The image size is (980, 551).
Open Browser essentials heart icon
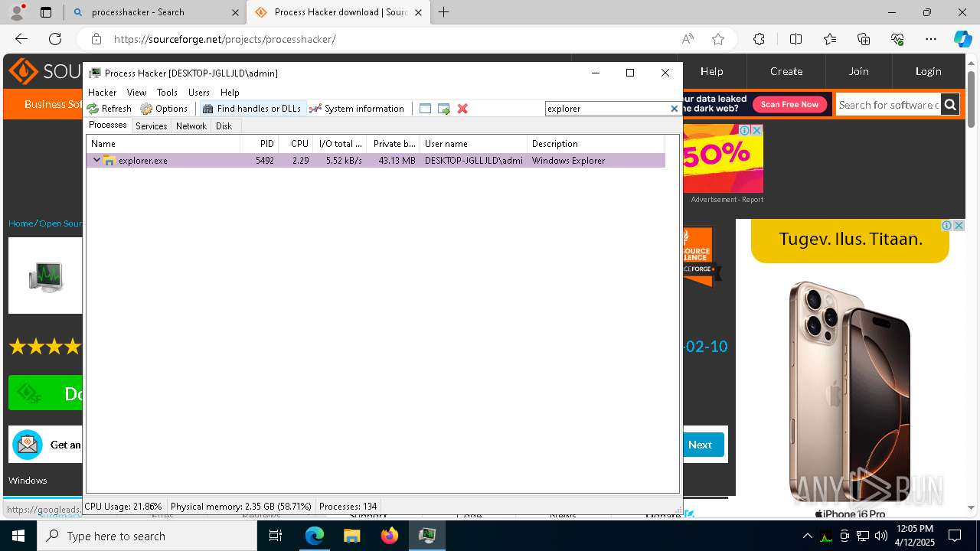point(897,39)
